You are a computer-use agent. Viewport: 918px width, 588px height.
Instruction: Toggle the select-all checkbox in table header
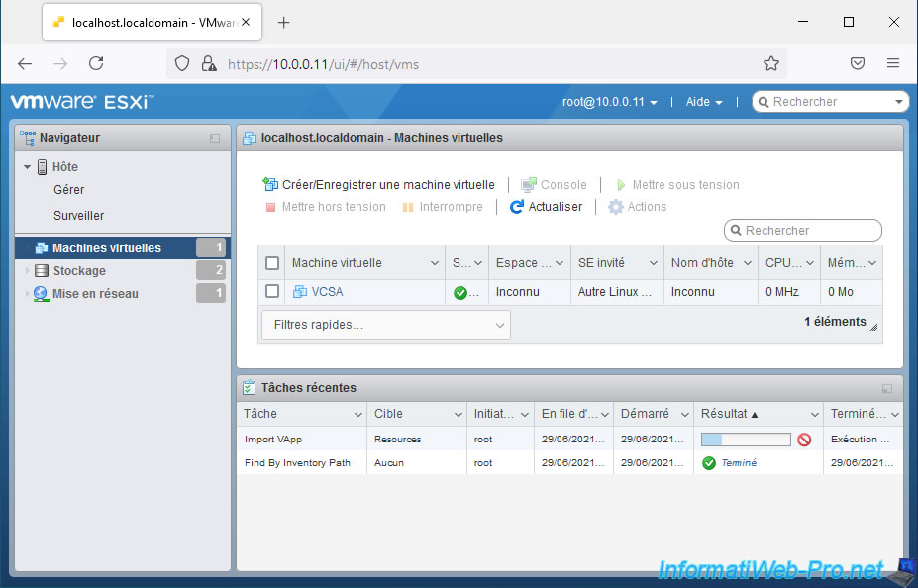(x=272, y=263)
